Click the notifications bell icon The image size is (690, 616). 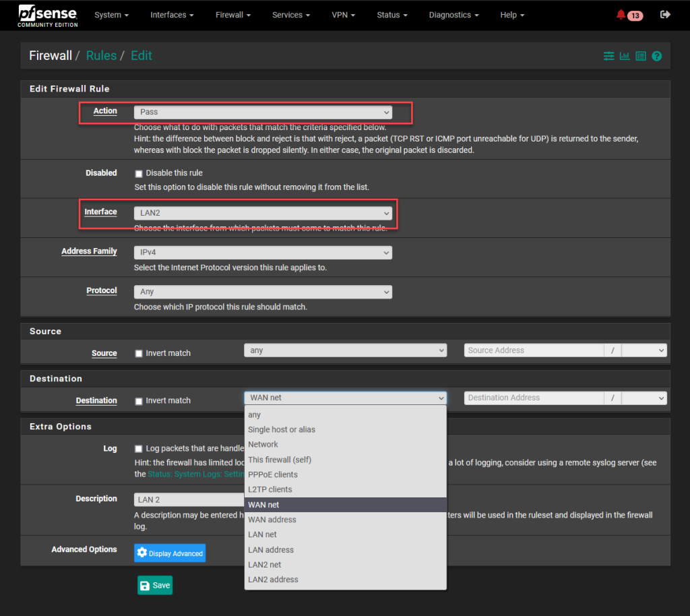[621, 15]
